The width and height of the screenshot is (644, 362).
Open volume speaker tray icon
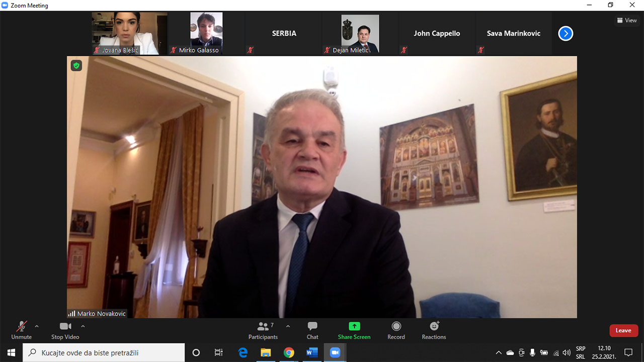click(x=567, y=352)
